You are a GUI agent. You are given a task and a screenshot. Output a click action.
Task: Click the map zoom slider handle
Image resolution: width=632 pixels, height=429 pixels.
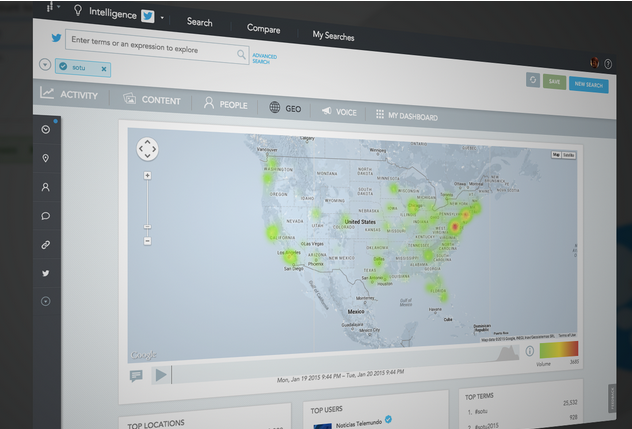pos(148,227)
